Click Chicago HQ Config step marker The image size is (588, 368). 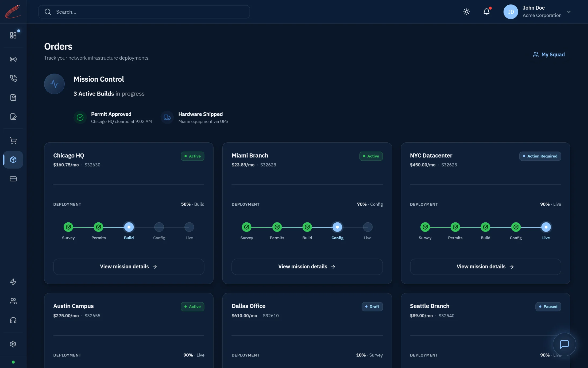pyautogui.click(x=159, y=227)
